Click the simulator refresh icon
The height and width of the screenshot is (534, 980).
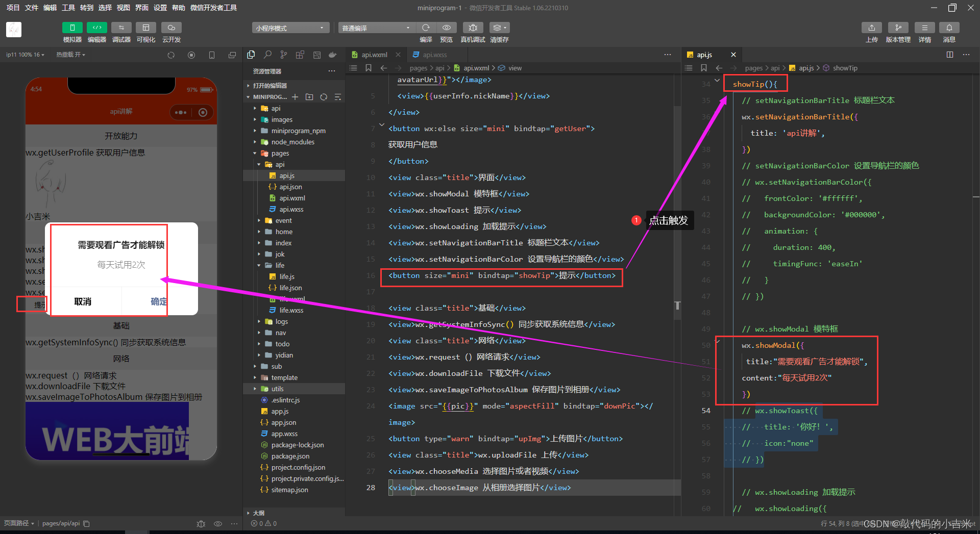(171, 55)
